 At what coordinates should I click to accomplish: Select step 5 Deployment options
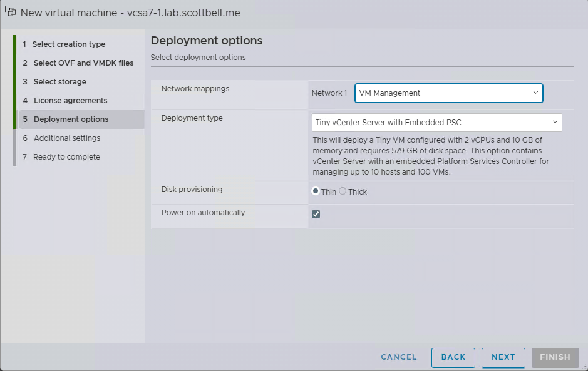click(x=71, y=119)
